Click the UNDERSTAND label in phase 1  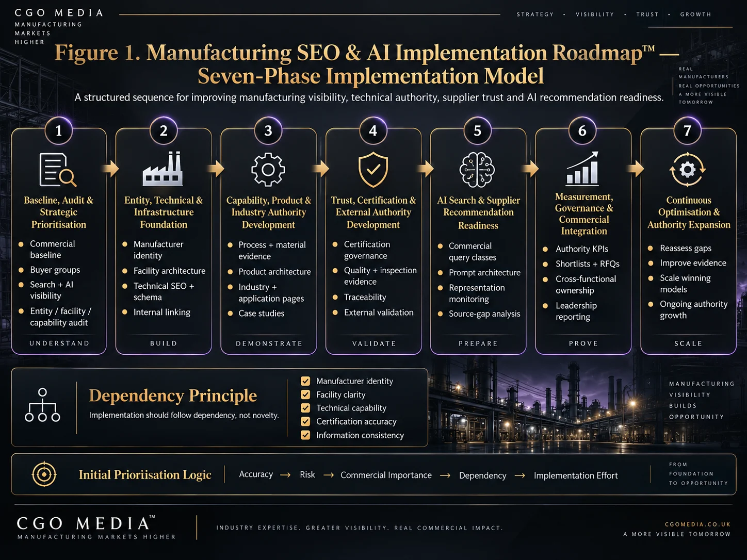click(59, 343)
